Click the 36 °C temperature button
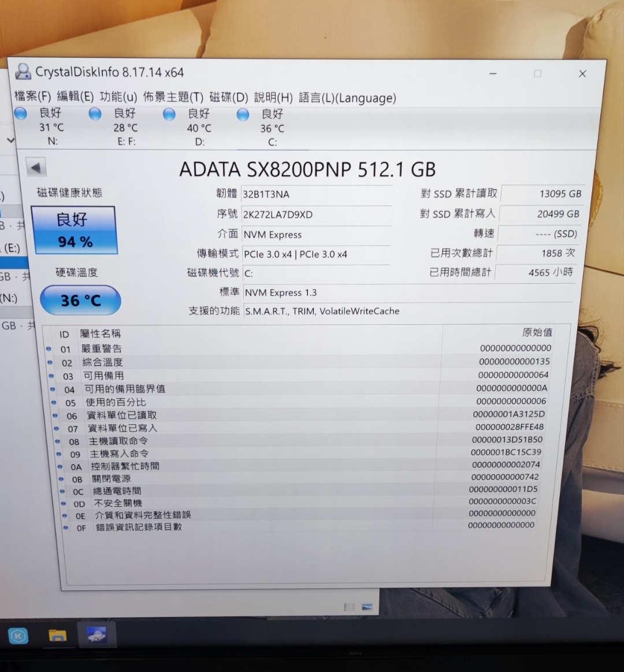 [80, 300]
